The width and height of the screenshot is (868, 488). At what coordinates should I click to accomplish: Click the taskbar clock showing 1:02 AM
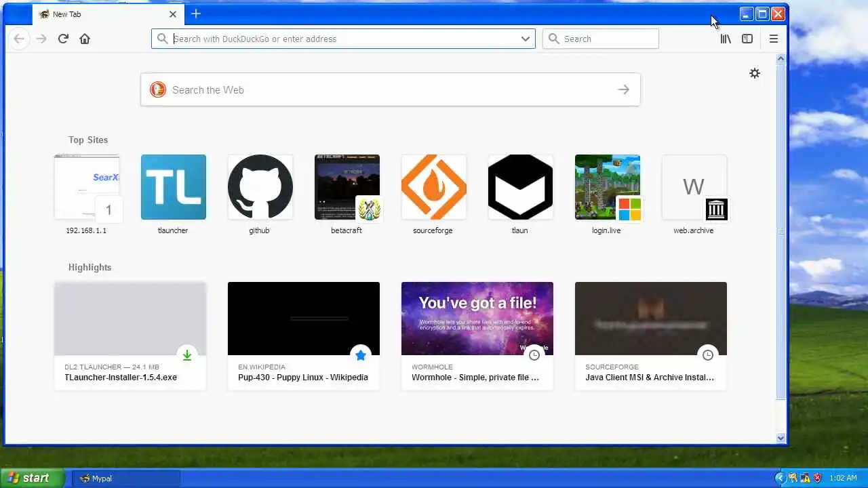pos(844,479)
